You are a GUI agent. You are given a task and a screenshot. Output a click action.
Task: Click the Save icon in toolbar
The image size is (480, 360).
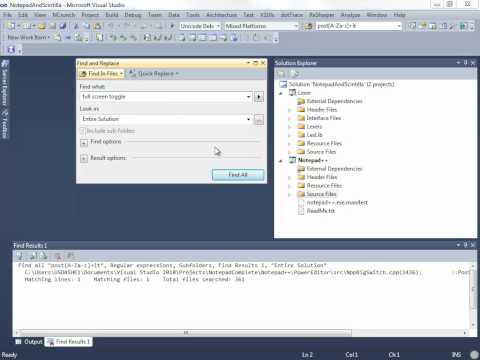[53, 26]
